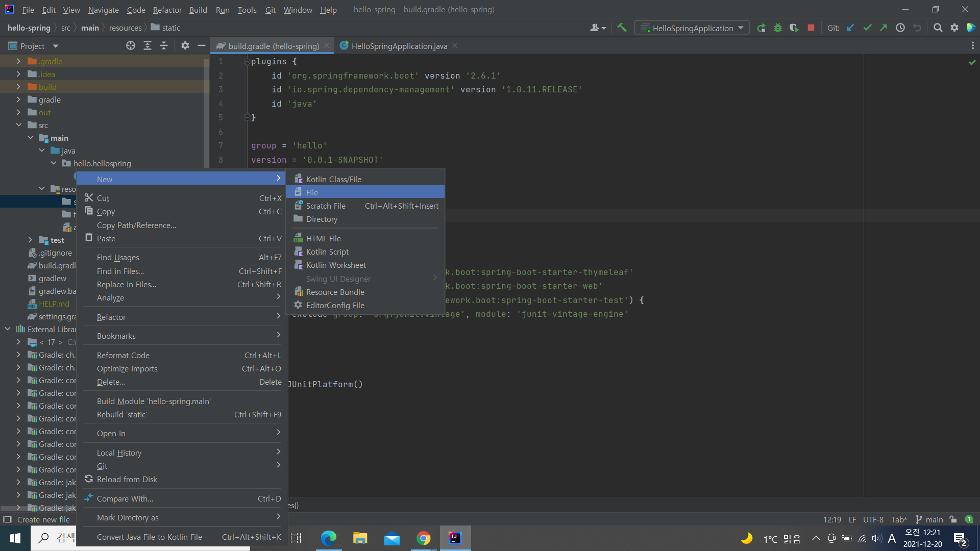The image size is (980, 551).
Task: Click the red Stop button icon
Action: pos(811,28)
